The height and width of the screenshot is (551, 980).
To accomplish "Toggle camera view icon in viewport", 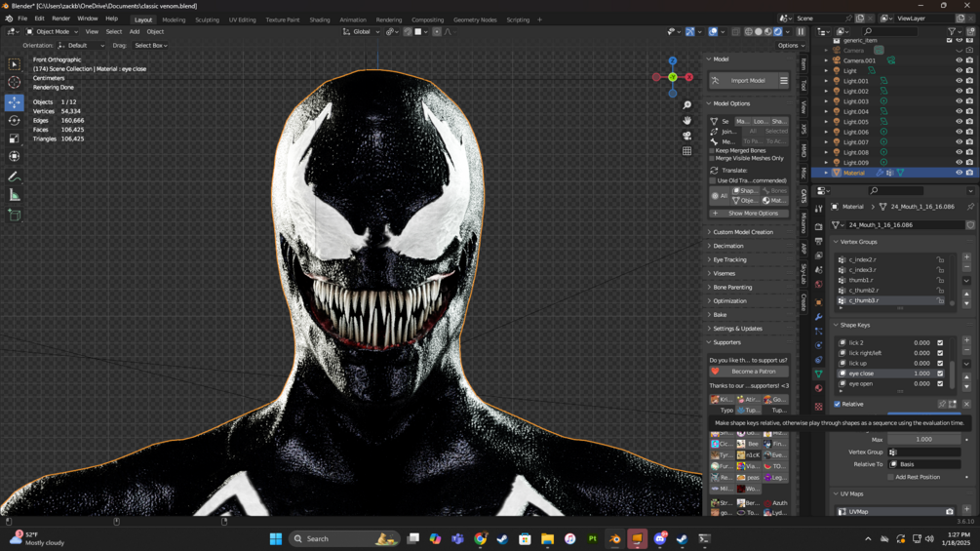I will coord(686,136).
